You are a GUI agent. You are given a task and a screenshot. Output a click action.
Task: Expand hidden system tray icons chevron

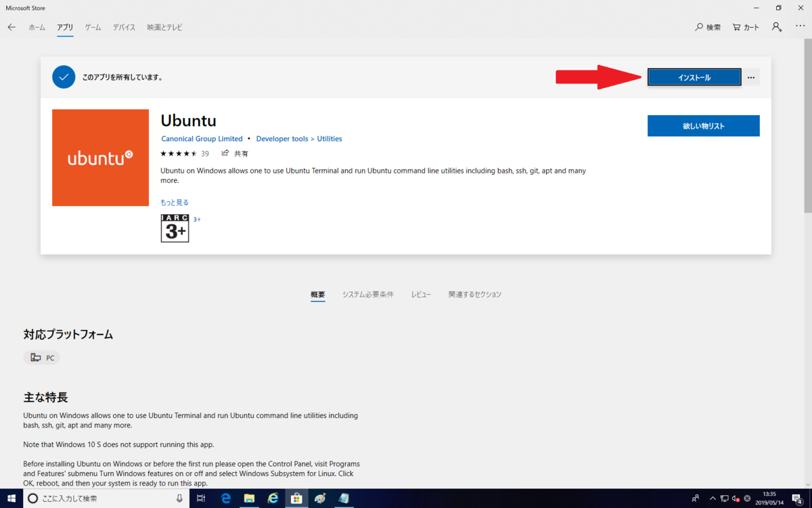pyautogui.click(x=713, y=499)
